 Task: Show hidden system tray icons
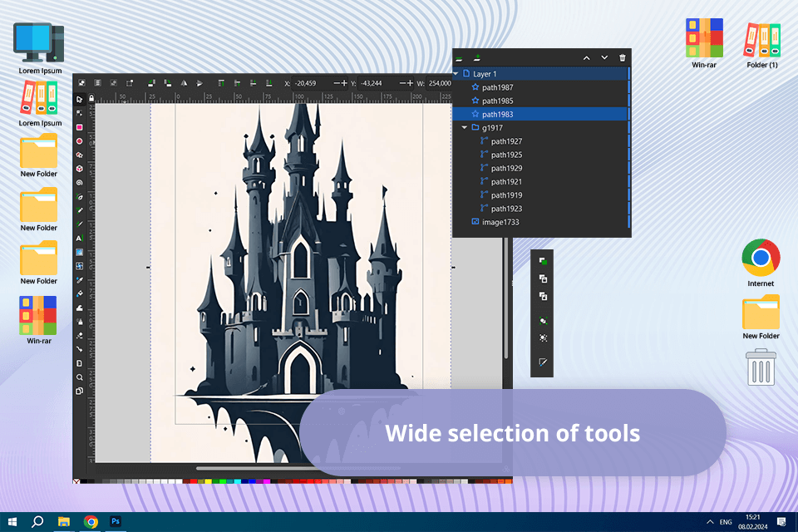pos(709,522)
